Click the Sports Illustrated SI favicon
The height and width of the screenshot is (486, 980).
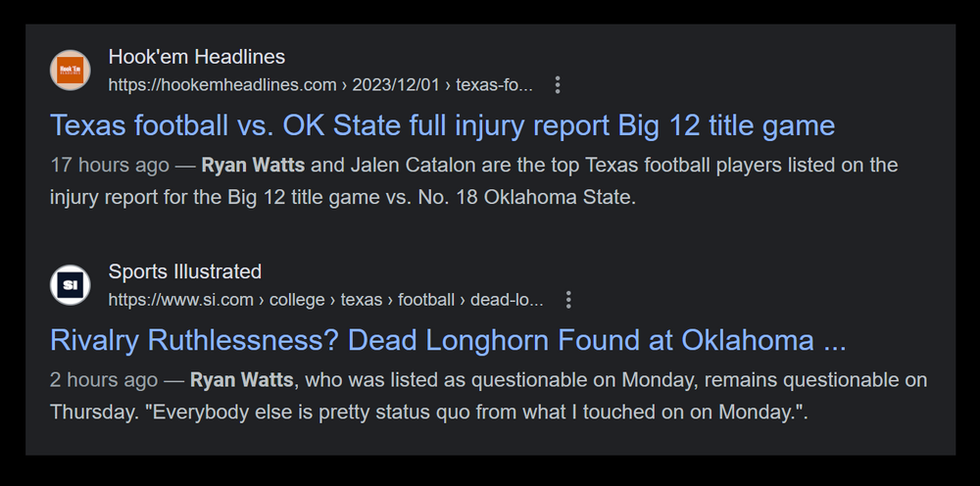click(70, 285)
